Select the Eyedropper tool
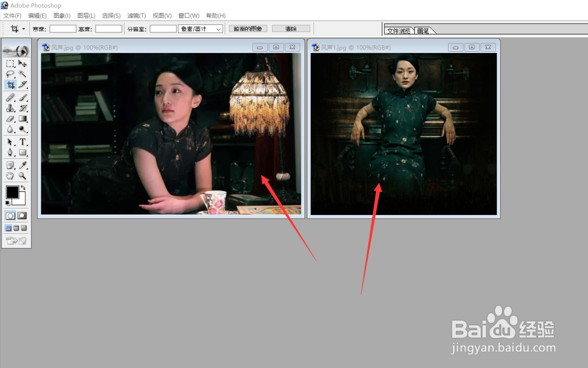 tap(23, 165)
